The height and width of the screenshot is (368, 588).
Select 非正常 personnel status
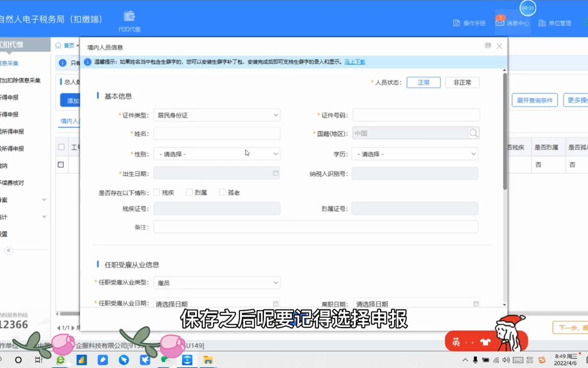click(x=461, y=82)
